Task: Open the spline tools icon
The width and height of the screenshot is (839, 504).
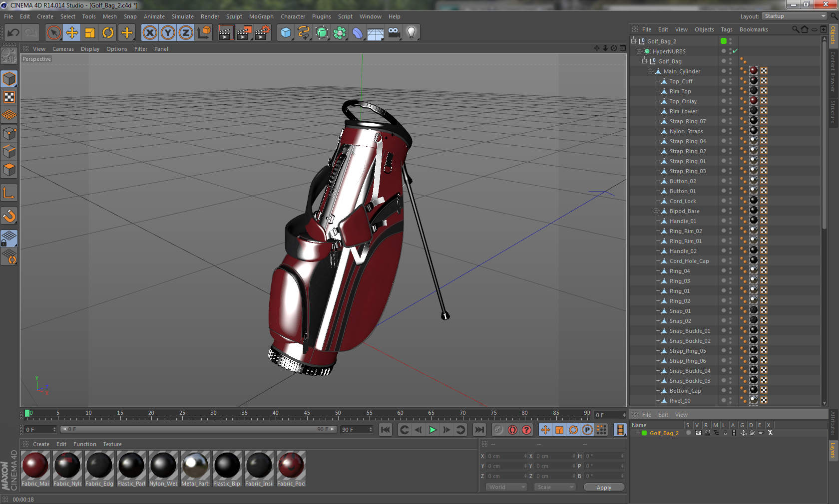Action: 304,33
